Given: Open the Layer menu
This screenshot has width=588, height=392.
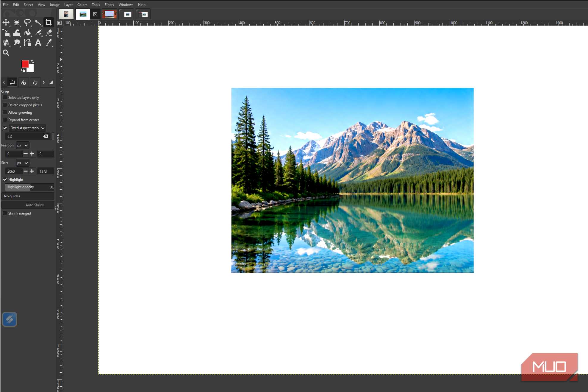Looking at the screenshot, I should pos(68,5).
